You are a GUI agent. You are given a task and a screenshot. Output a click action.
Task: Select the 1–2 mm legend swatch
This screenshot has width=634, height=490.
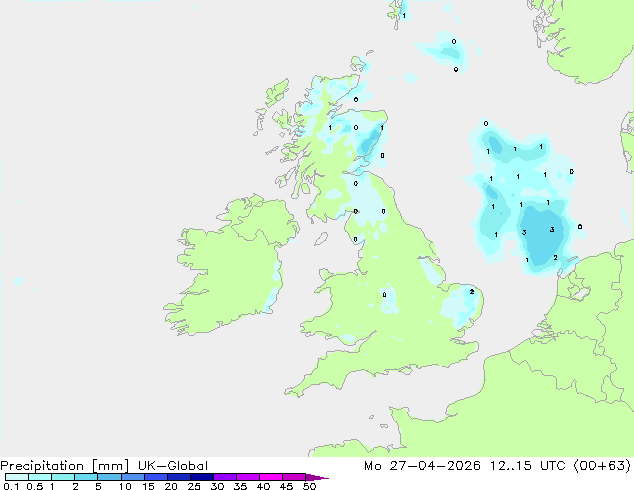(63, 477)
